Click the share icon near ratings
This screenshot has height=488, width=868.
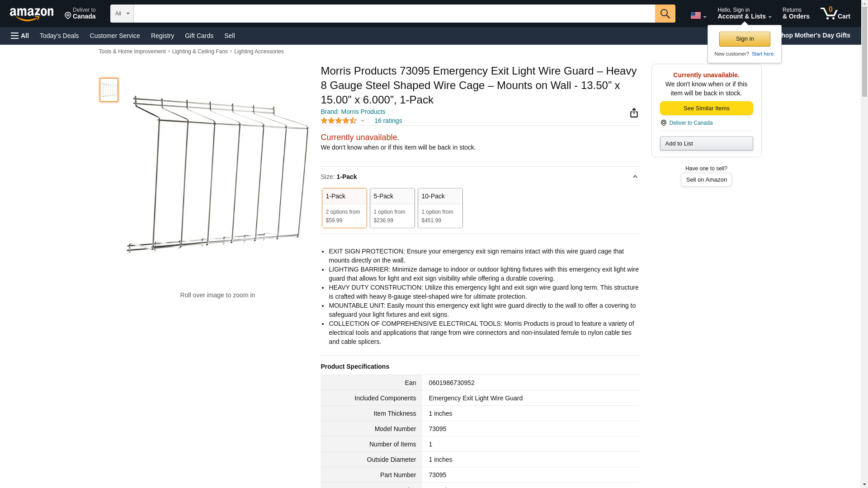pos(634,113)
